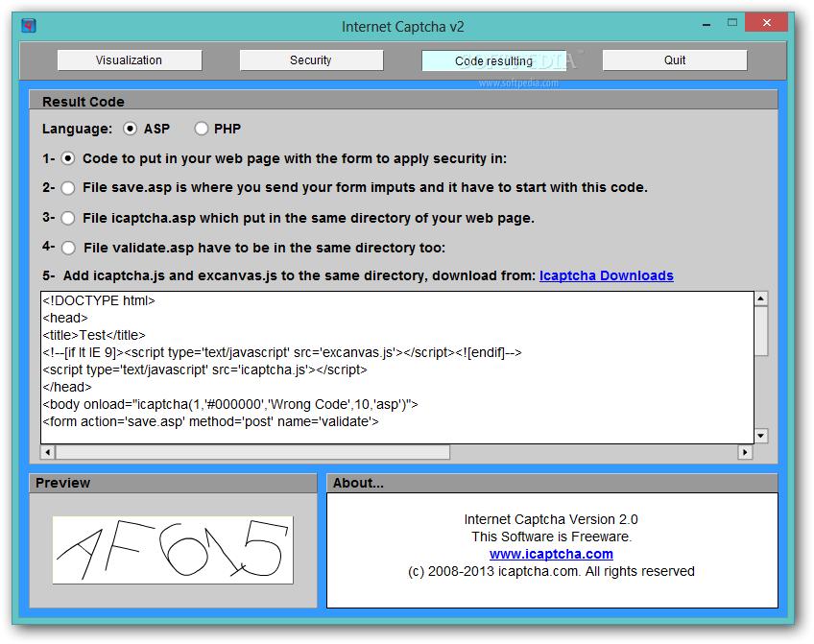Screen dimensions: 814x644
Task: Select option 1 web page form code
Action: click(x=68, y=158)
